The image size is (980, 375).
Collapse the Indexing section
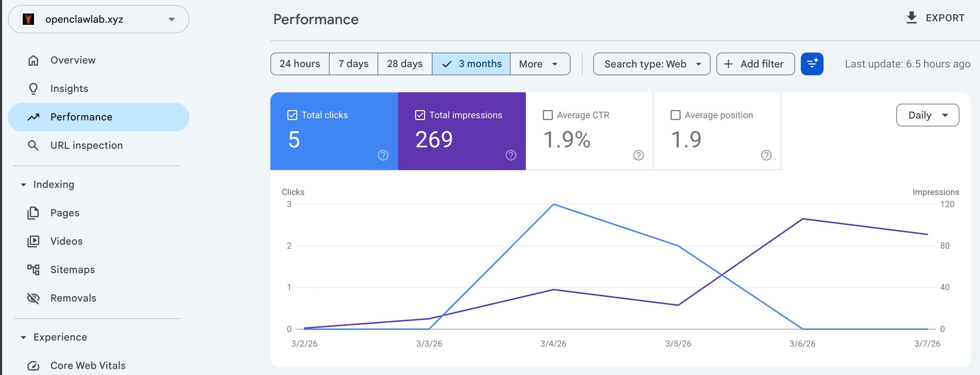pos(23,185)
